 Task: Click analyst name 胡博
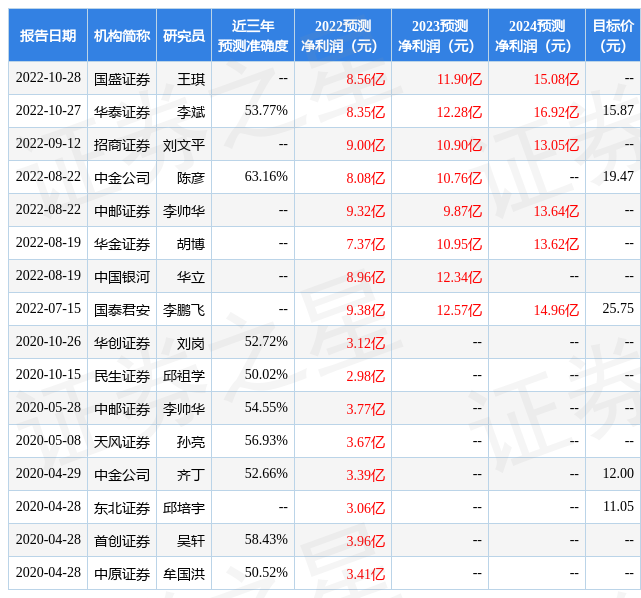[191, 244]
